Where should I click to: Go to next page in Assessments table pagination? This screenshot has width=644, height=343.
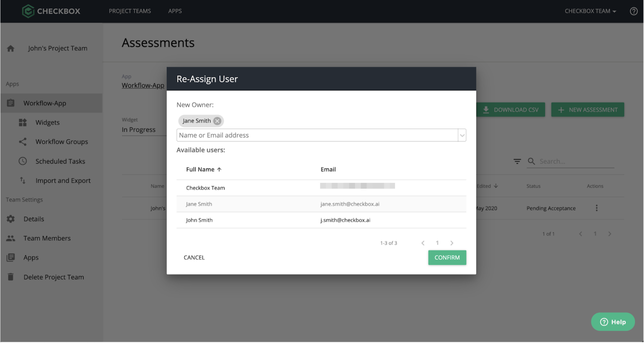click(x=610, y=234)
